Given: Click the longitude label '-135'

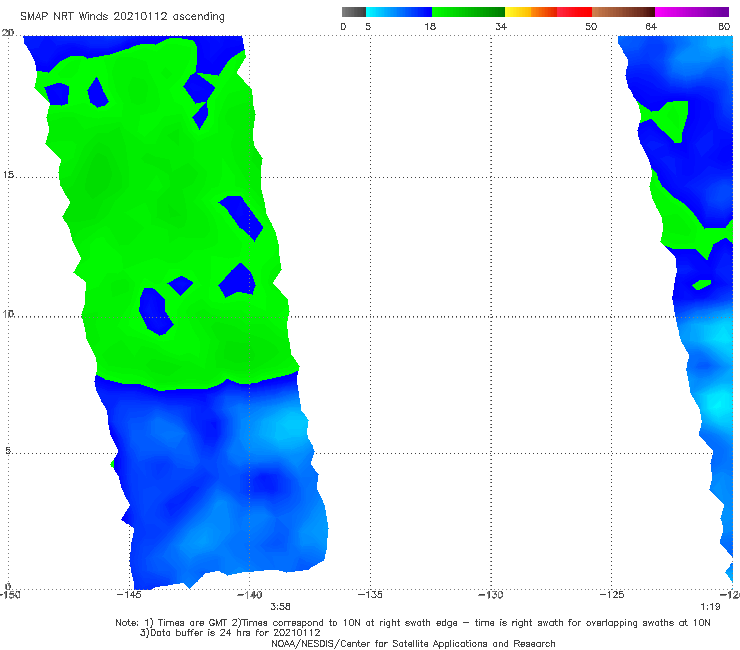Looking at the screenshot, I should click(370, 594).
